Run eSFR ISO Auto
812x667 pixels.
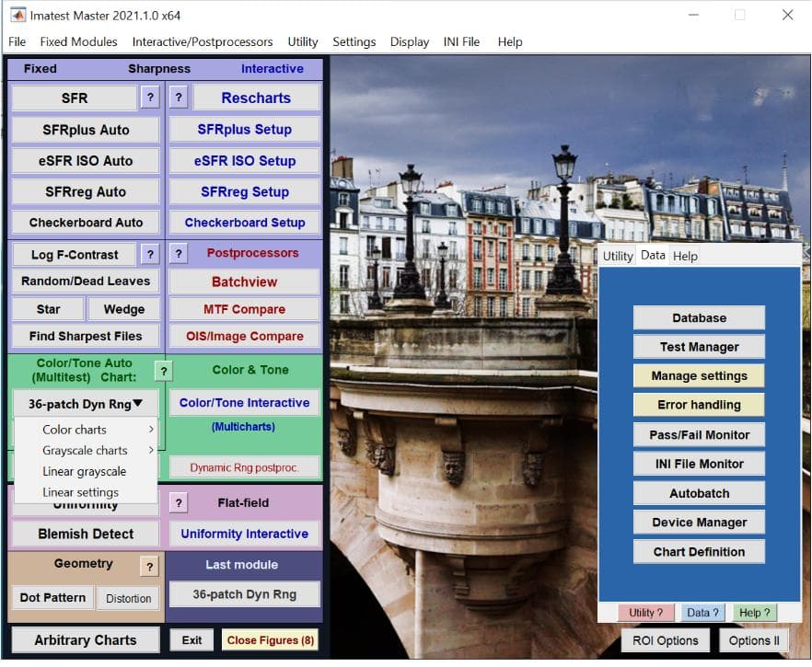(86, 160)
